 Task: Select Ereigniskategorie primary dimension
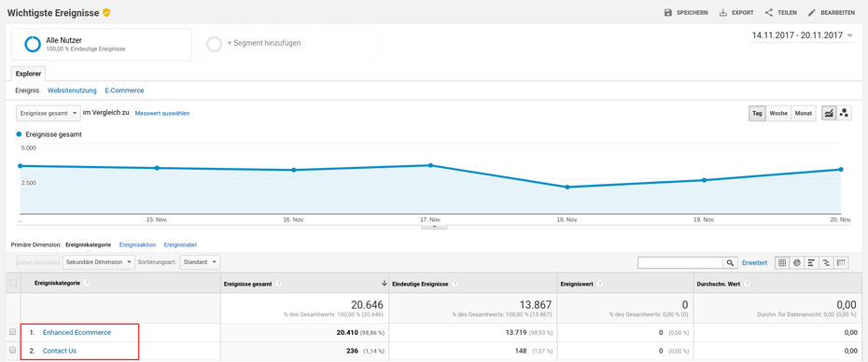[89, 244]
